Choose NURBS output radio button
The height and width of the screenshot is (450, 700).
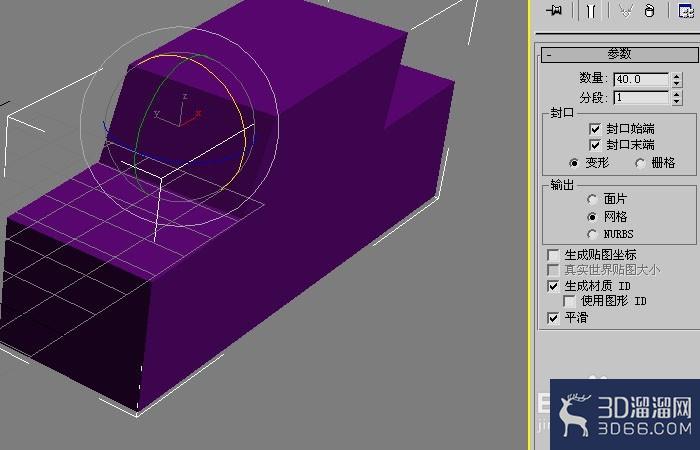tap(592, 234)
